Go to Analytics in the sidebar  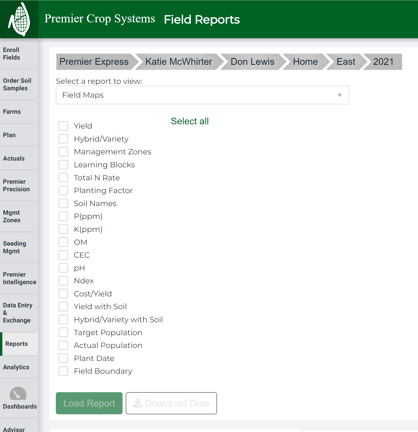tap(19, 367)
